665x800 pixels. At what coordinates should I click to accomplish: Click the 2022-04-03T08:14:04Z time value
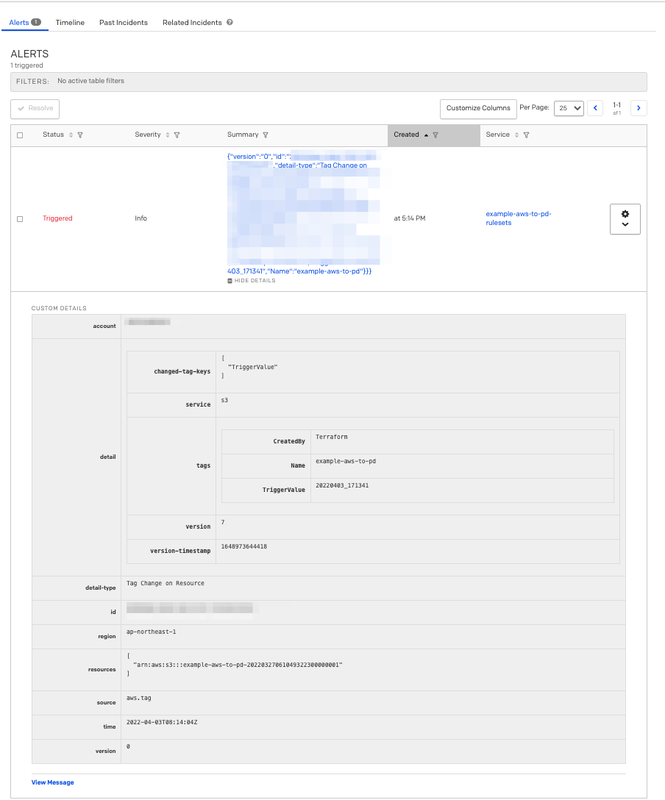162,722
